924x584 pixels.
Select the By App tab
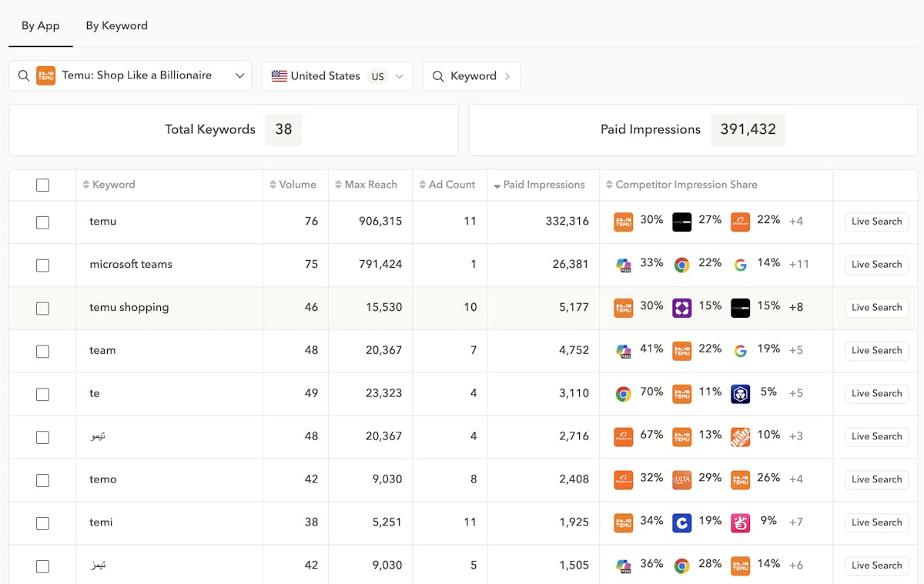pos(40,25)
